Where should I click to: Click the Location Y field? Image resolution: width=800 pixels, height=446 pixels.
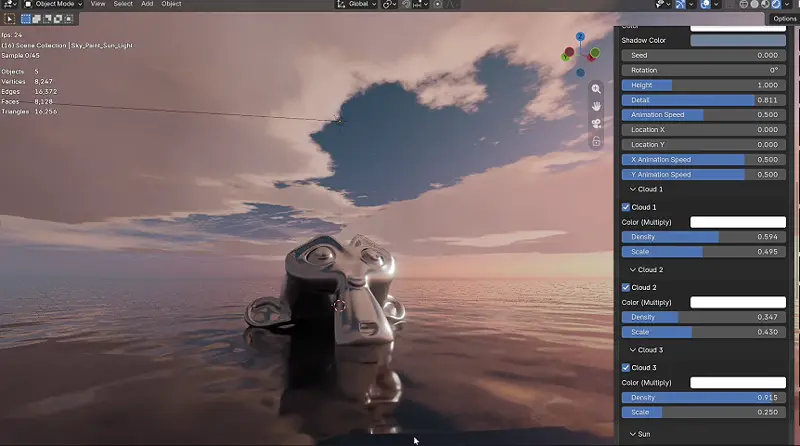704,144
